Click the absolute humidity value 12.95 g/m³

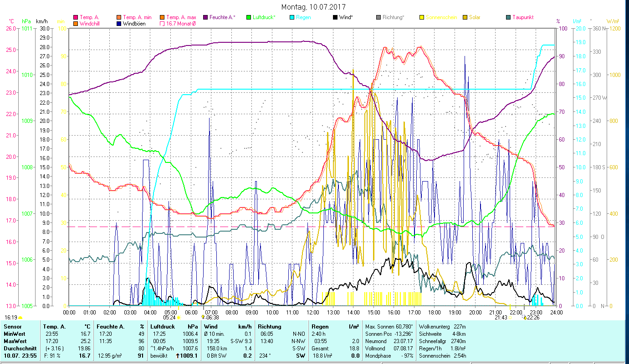pos(109,356)
